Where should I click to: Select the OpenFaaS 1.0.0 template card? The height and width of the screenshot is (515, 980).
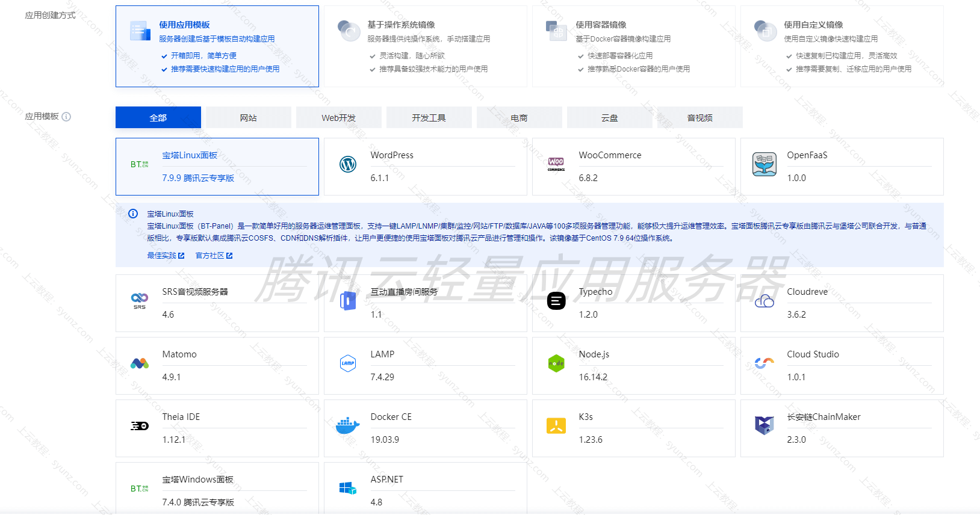842,167
